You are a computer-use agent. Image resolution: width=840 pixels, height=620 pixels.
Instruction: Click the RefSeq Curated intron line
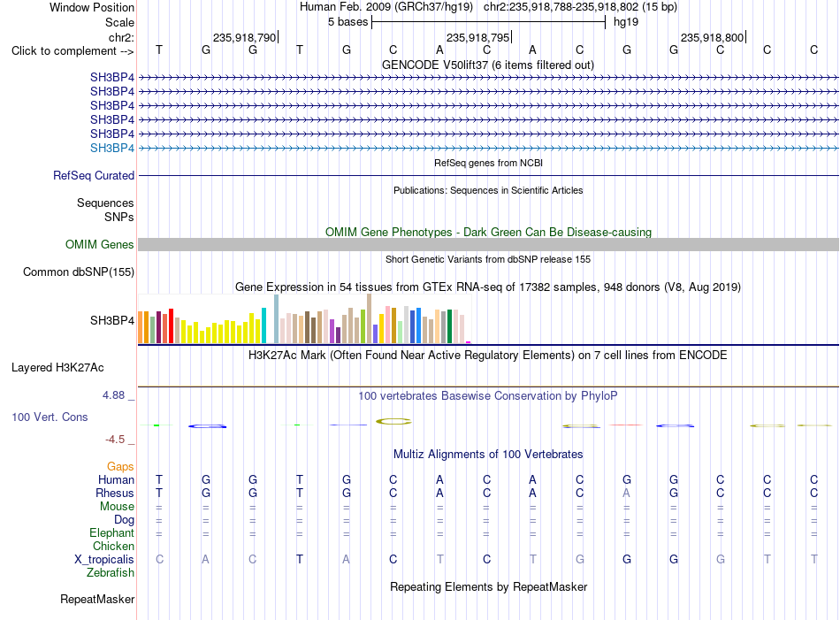488,175
